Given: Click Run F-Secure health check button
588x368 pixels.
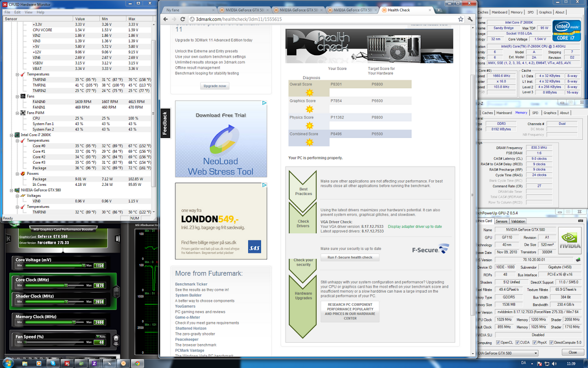Looking at the screenshot, I should (x=350, y=257).
